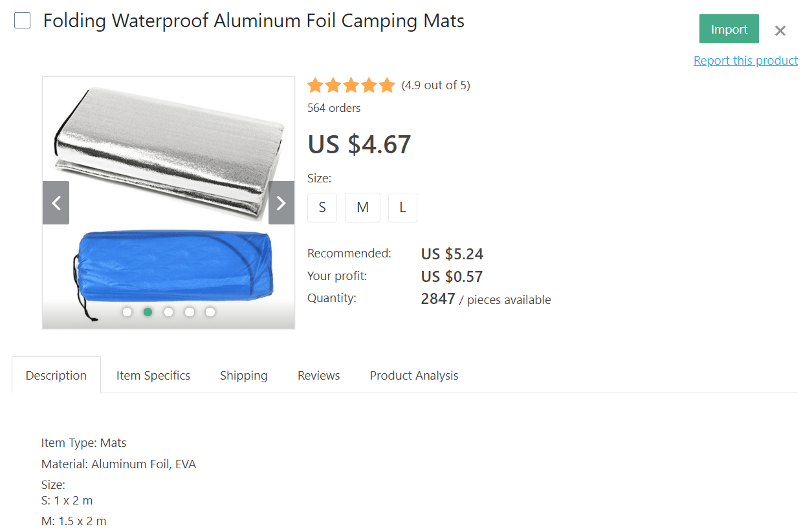Select size S option

(x=322, y=207)
